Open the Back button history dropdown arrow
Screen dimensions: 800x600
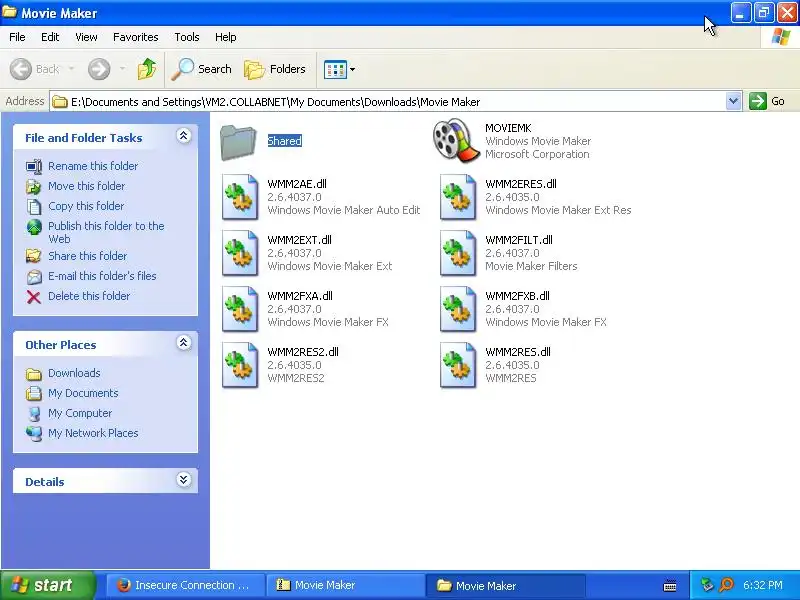[x=71, y=69]
